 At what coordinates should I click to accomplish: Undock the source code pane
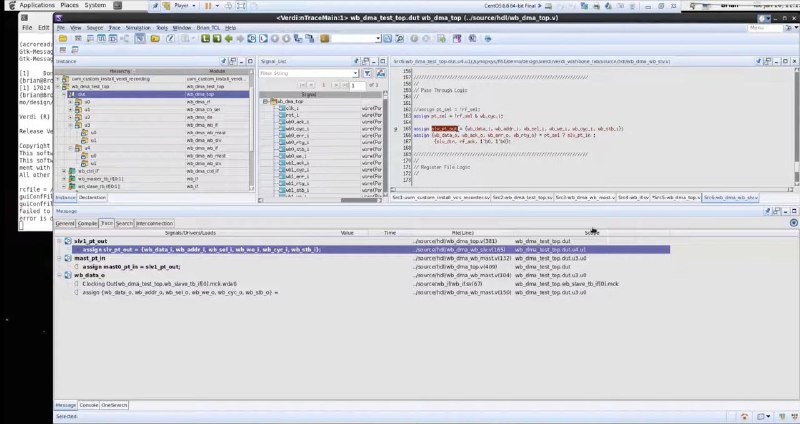[768, 61]
